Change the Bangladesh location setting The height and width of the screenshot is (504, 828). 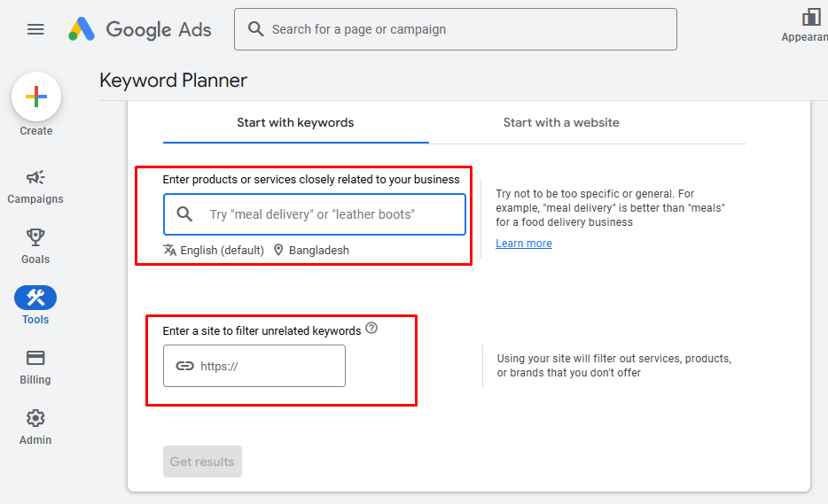pyautogui.click(x=311, y=251)
